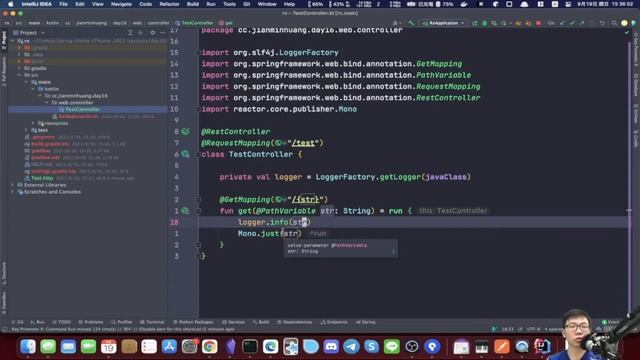Click the vertical Project tab on the left stripe
The width and height of the screenshot is (640, 360).
(4, 40)
